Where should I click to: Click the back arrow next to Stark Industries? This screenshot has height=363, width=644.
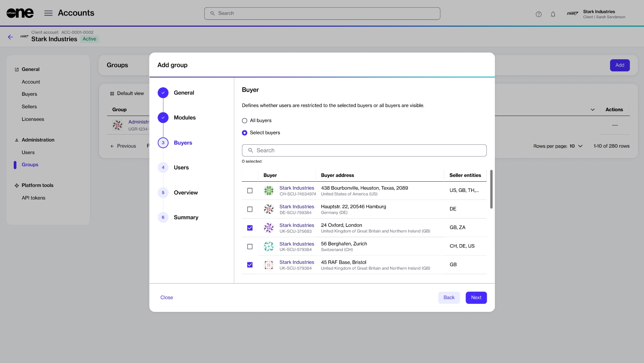11,37
